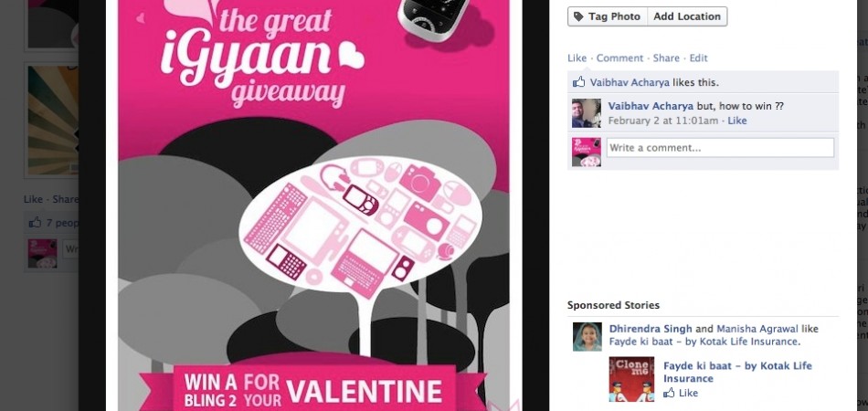The width and height of the screenshot is (868, 411).
Task: Open Vaibhav Acharya's profile from likes line
Action: (x=630, y=82)
